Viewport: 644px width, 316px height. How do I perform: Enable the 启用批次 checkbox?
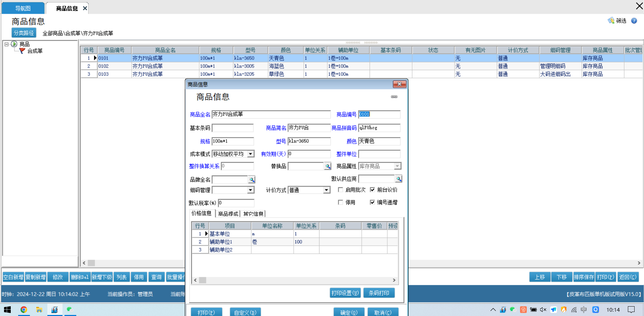point(340,190)
